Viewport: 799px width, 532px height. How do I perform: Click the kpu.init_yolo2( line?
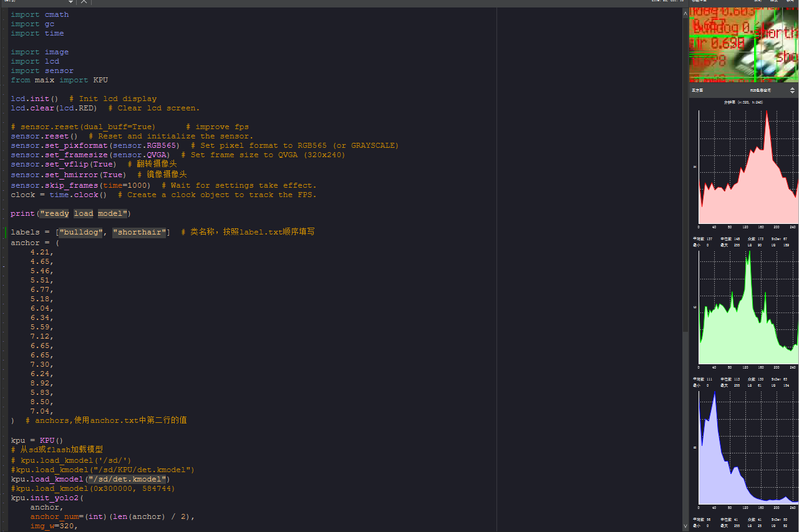pyautogui.click(x=47, y=498)
